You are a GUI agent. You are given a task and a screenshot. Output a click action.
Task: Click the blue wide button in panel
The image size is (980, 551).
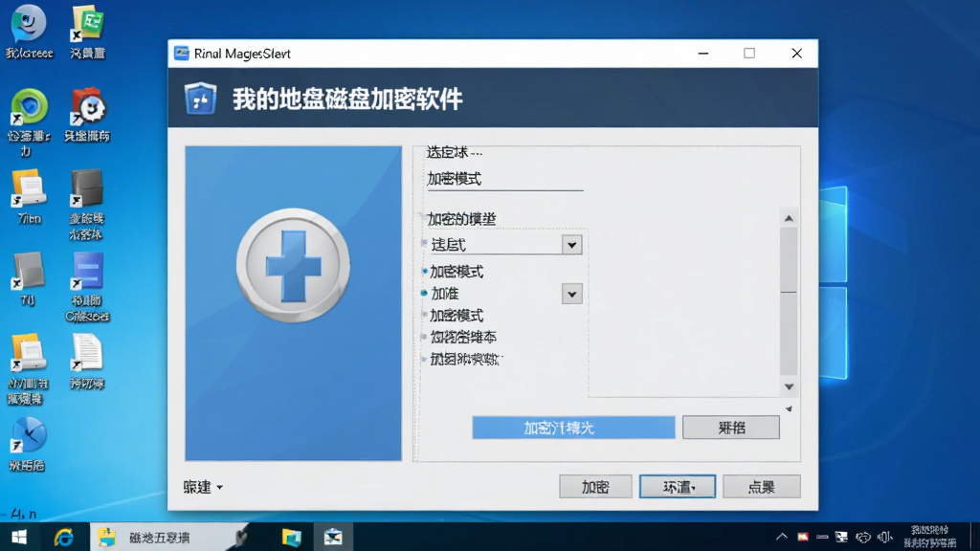[573, 428]
